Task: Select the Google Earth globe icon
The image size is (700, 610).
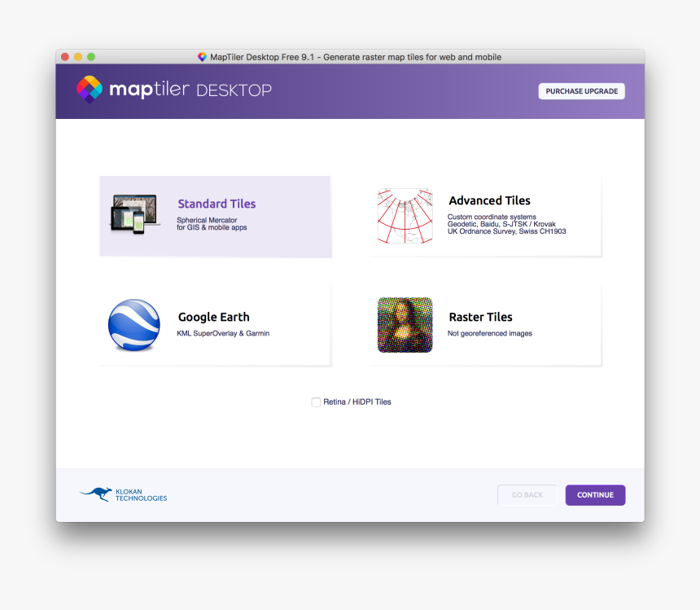Action: [x=133, y=325]
